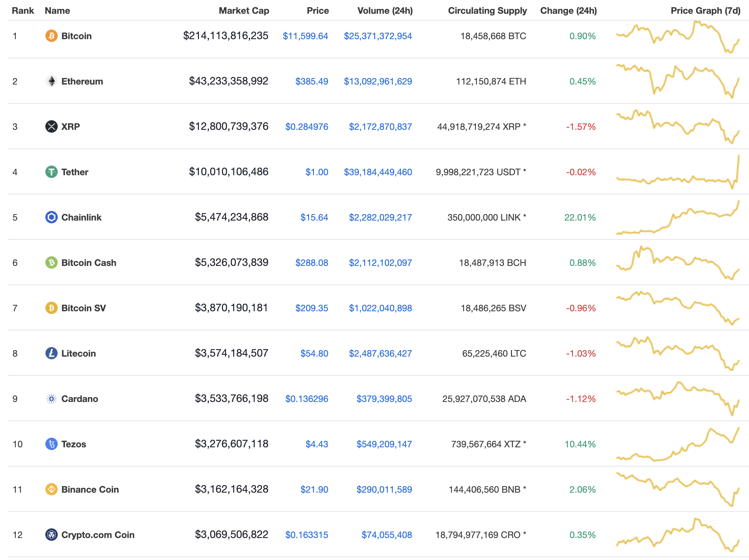Screen dimensions: 749x560
Task: Sort by Circulating Supply column header
Action: (x=487, y=11)
